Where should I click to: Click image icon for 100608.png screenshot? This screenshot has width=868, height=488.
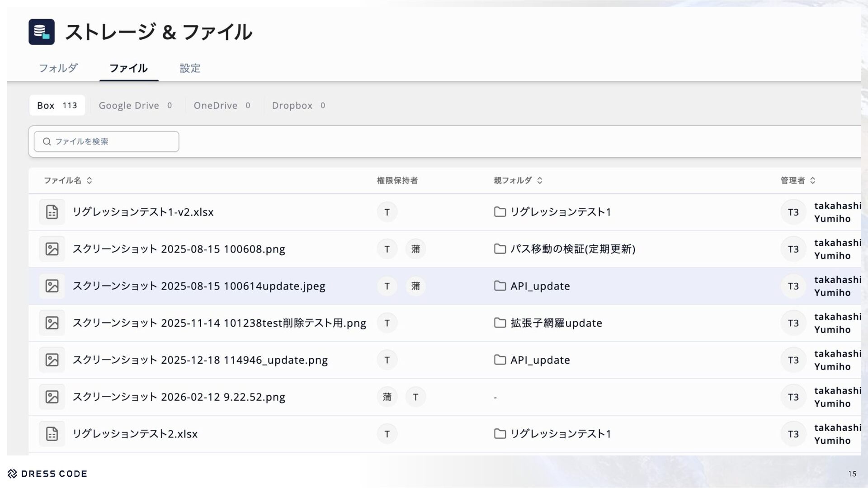click(x=52, y=249)
